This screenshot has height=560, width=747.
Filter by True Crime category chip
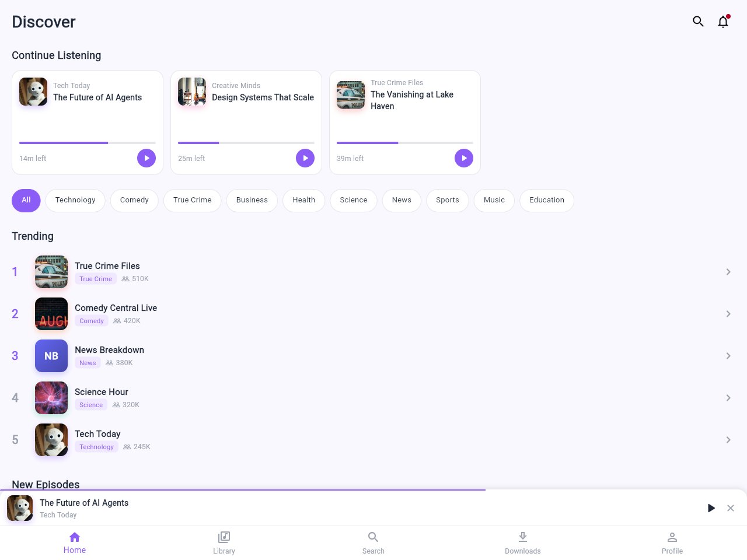point(193,200)
